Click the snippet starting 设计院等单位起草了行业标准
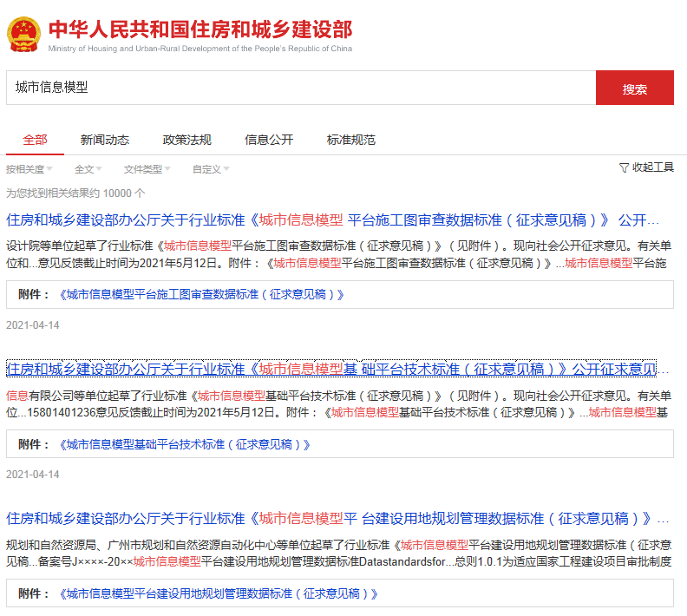 (338, 254)
